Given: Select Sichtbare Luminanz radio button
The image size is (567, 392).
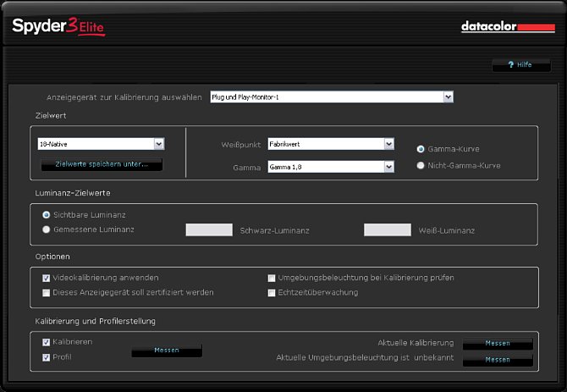Looking at the screenshot, I should (47, 216).
